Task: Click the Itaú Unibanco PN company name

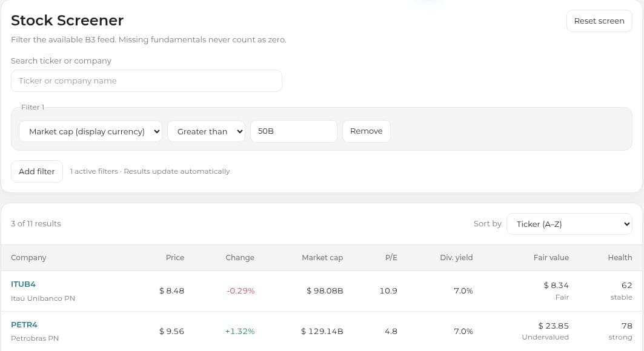Action: click(43, 298)
